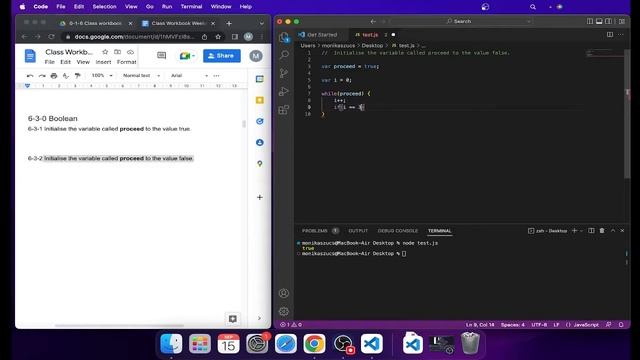
Task: Go back in VS Code navigation
Action: click(x=373, y=21)
